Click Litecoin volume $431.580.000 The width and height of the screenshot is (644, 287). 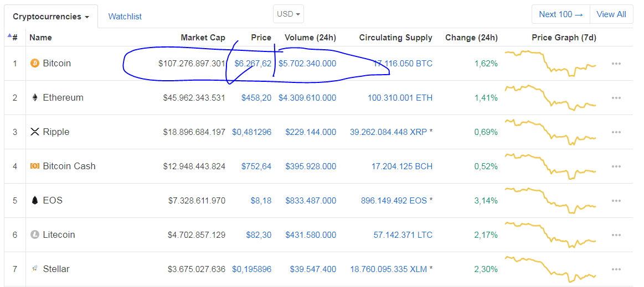point(311,235)
